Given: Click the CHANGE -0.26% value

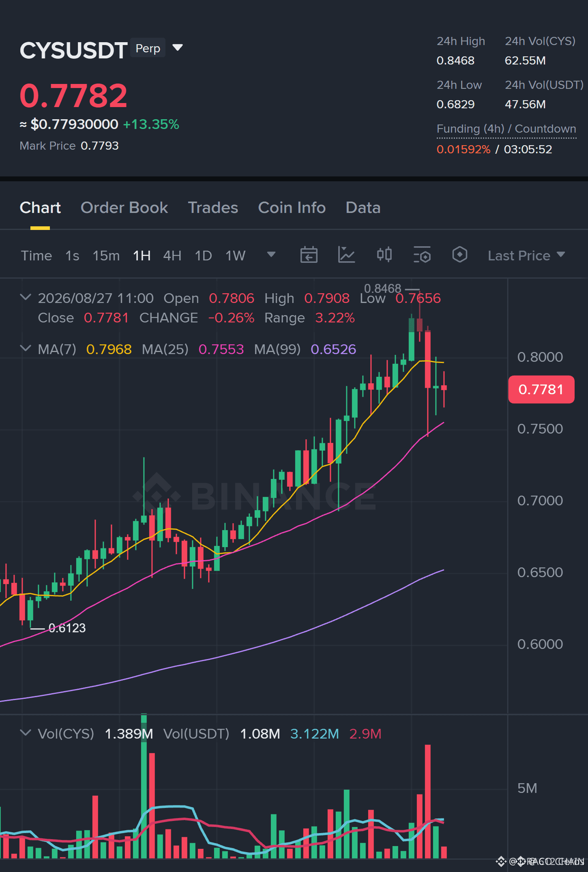Looking at the screenshot, I should [231, 318].
